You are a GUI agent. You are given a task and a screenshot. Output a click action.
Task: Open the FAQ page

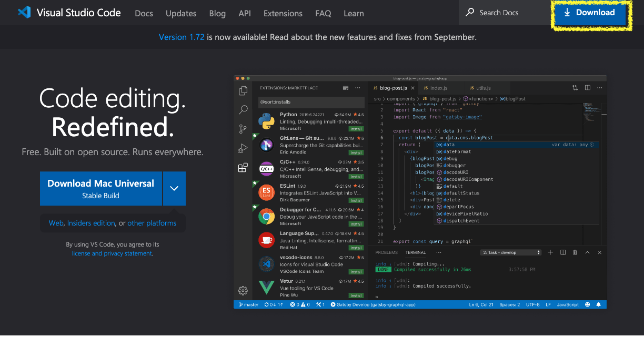(x=323, y=13)
